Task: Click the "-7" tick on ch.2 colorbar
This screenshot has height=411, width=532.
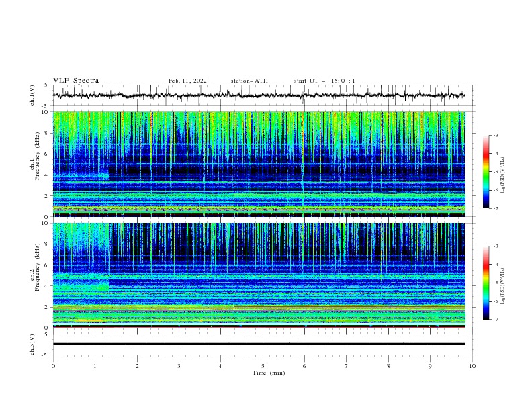Action: tap(495, 320)
